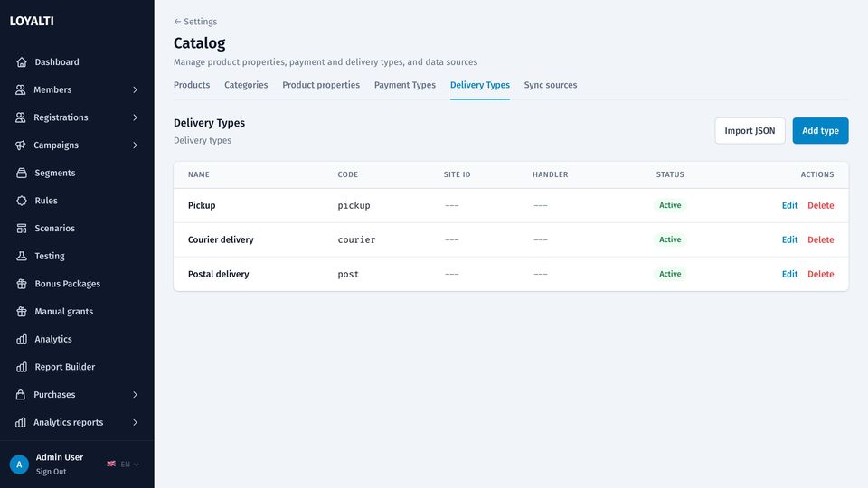
Task: Delete the Pickup delivery type
Action: pos(820,205)
